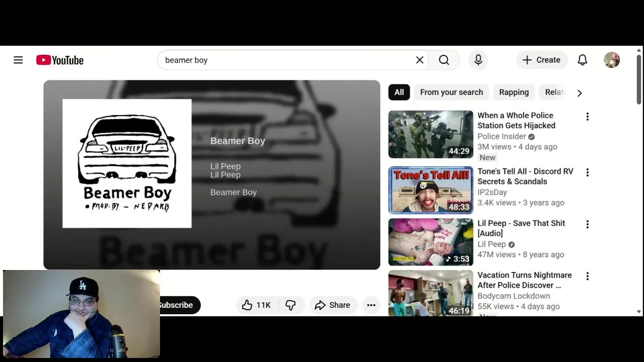Visit the Bodycam Lockdown channel
This screenshot has height=362, width=644.
point(514,296)
